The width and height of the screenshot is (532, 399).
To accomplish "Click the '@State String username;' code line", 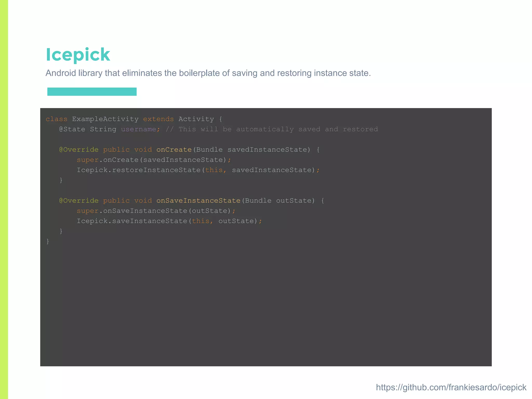I will click(x=110, y=129).
